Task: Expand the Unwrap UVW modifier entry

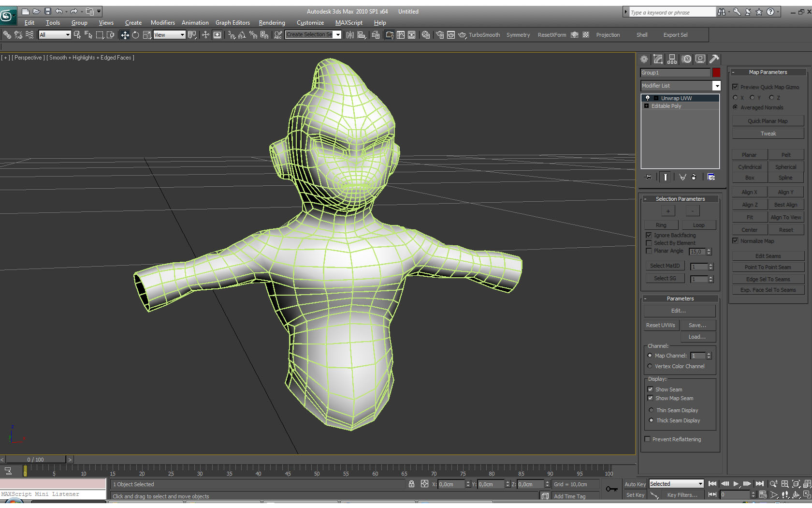Action: (x=655, y=98)
